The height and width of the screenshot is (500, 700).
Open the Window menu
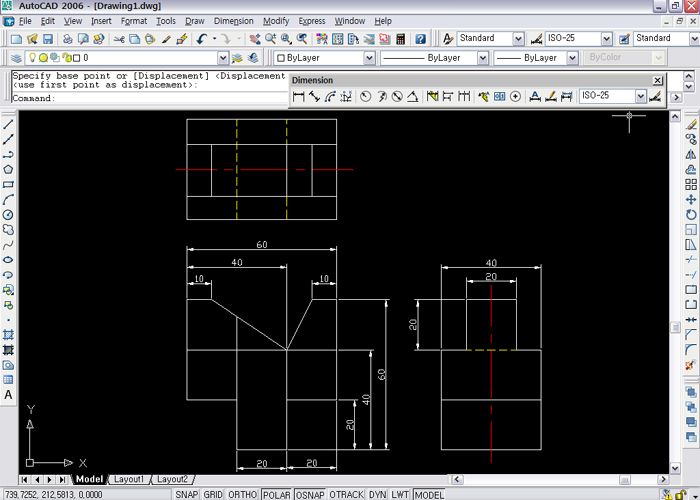[x=350, y=21]
